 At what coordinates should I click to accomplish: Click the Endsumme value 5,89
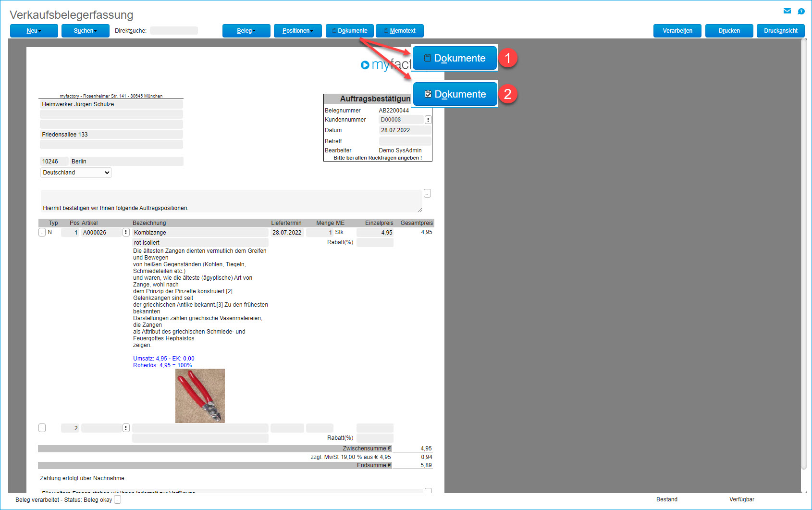426,465
